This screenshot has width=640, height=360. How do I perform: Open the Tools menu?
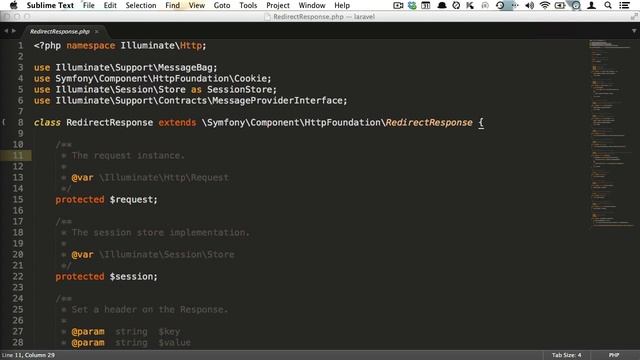248,5
